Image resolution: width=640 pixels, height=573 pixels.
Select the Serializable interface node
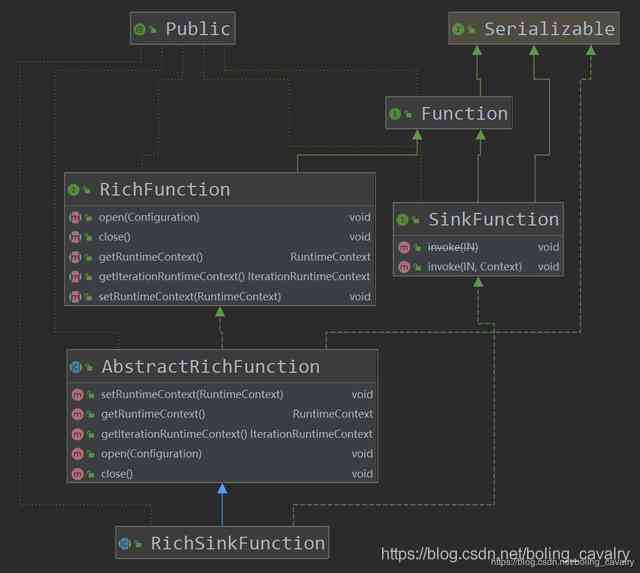[x=534, y=29]
